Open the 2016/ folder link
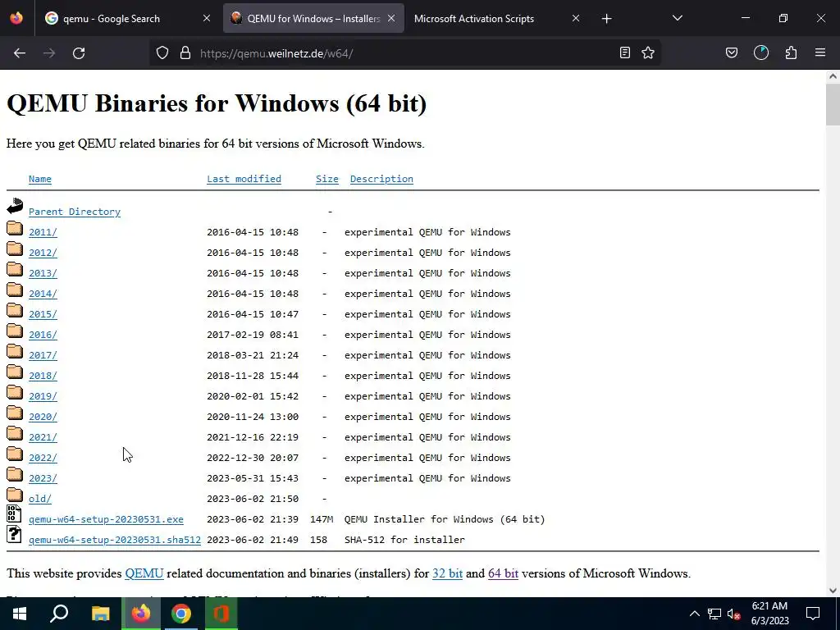 click(x=43, y=335)
